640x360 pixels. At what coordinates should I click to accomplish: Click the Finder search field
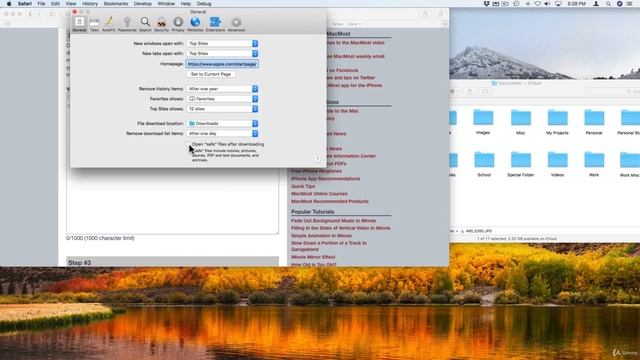[613, 91]
